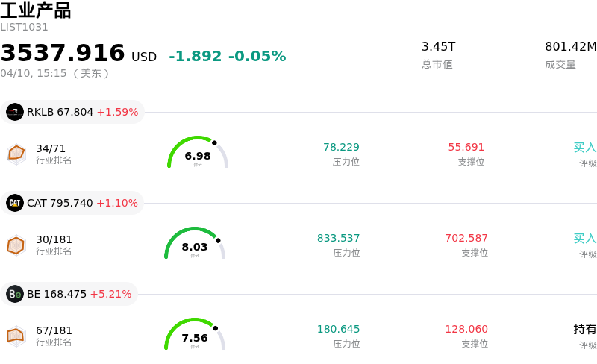Viewport: 597px width, 364px height.
Task: Click BE 持有 rating label
Action: (584, 329)
